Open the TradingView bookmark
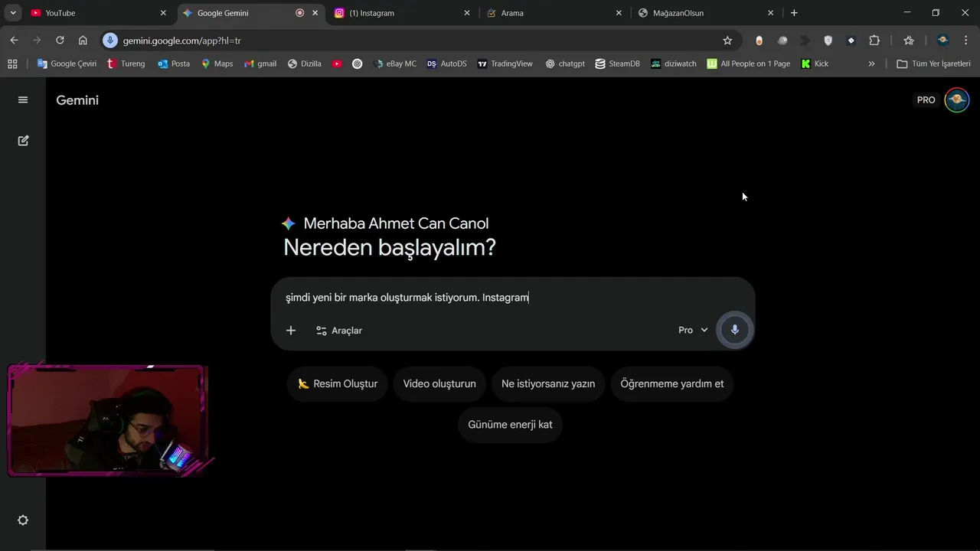This screenshot has height=551, width=980. [505, 64]
